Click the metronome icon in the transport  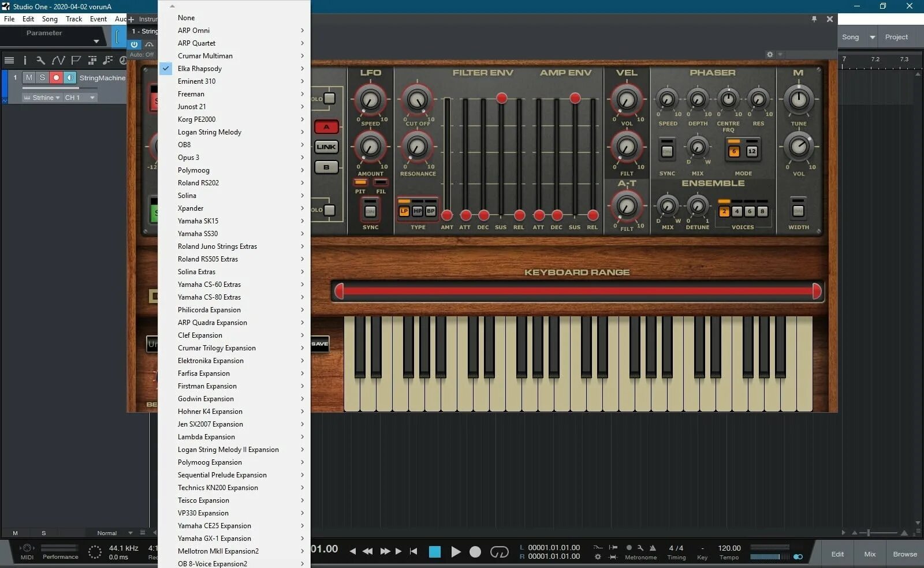tap(653, 548)
